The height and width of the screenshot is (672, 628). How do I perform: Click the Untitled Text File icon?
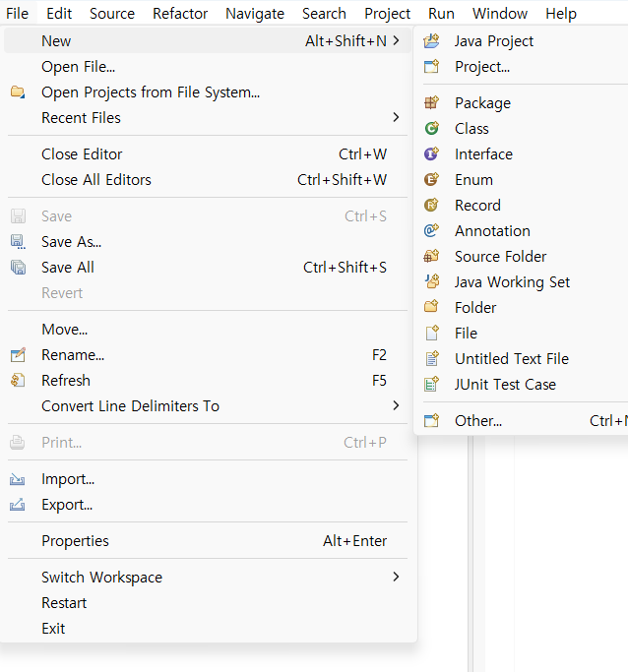[x=432, y=359]
